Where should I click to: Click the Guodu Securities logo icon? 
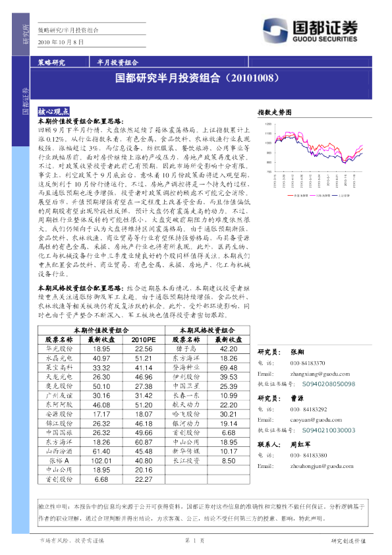pyautogui.click(x=275, y=31)
